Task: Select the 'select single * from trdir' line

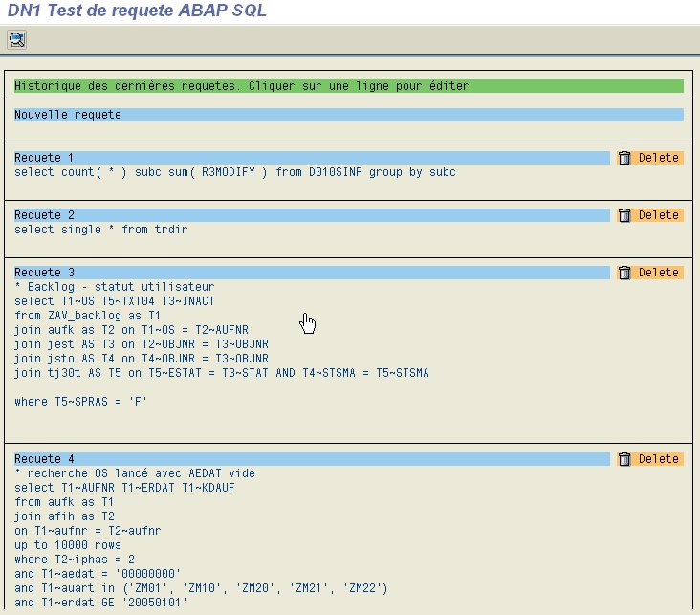Action: (x=101, y=230)
